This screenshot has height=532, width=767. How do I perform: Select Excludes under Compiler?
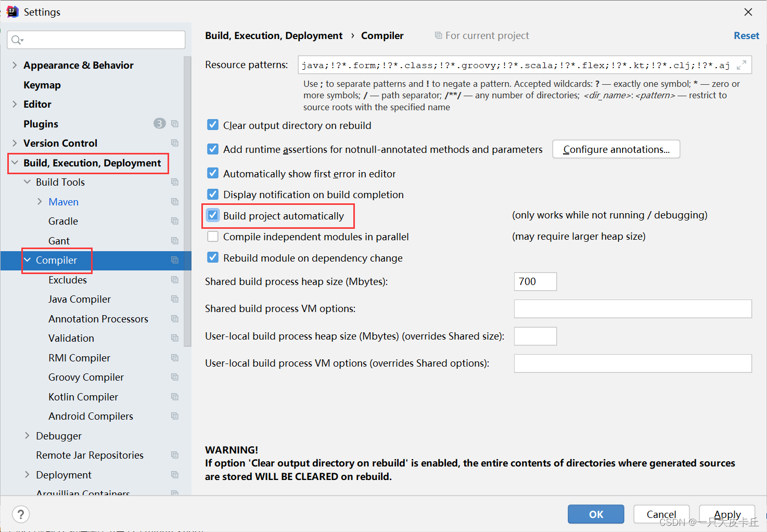tap(68, 280)
